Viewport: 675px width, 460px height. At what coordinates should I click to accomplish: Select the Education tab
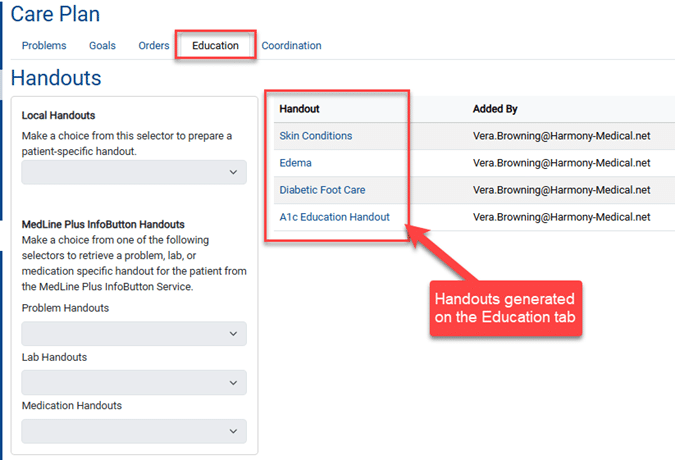tap(215, 46)
